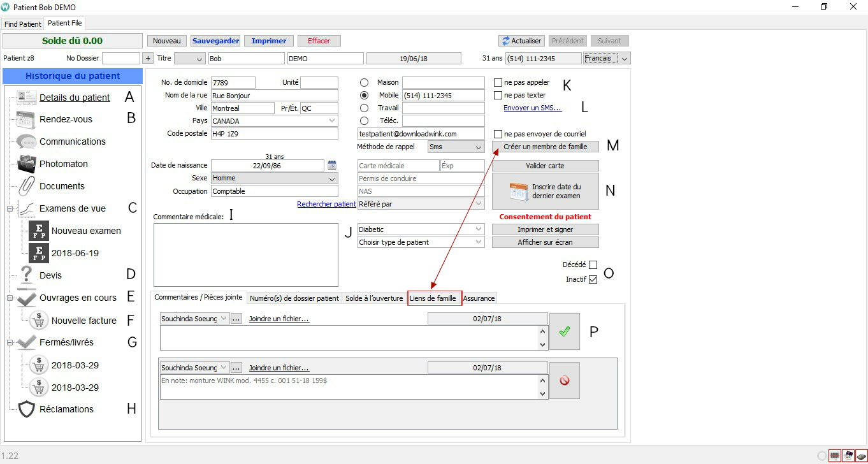Click the Devis question mark icon
Viewport: 868px width, 464px height.
[27, 275]
